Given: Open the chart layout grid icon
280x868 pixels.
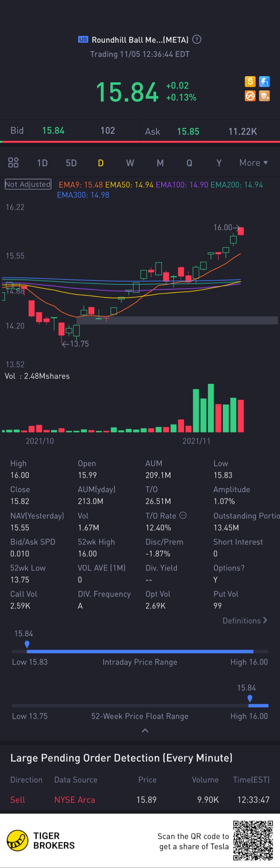Looking at the screenshot, I should tap(13, 163).
